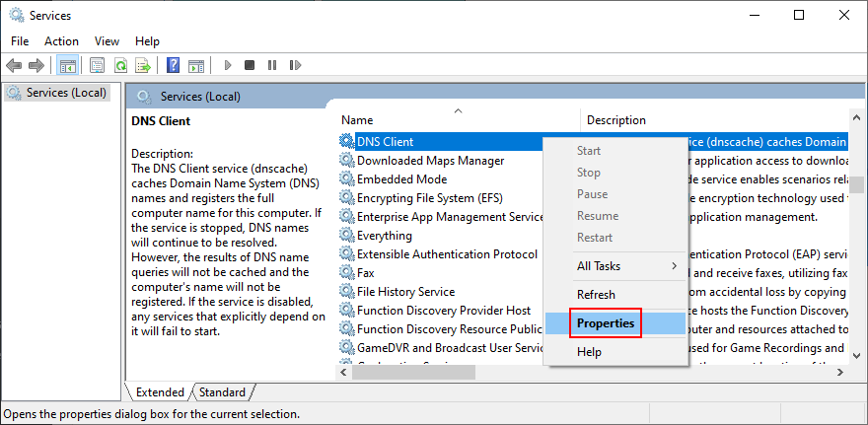Click the gear icon beside GameDVR and Broadcast
Screen dimensions: 868x425
(346, 348)
